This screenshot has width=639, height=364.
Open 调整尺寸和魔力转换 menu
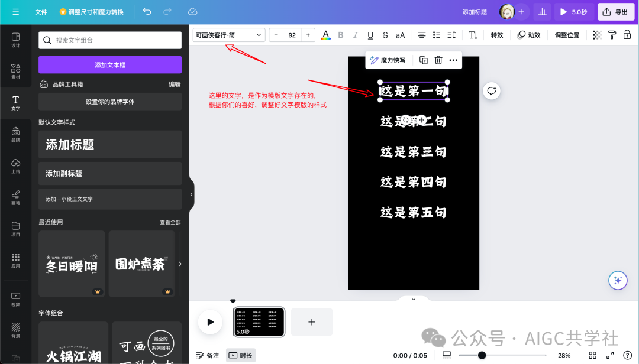pos(92,12)
